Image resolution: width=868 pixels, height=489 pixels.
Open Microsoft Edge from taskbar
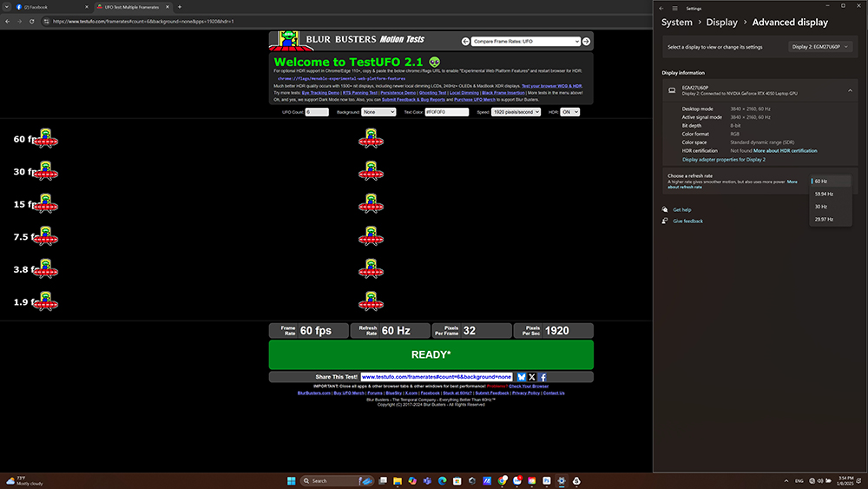[x=443, y=480]
